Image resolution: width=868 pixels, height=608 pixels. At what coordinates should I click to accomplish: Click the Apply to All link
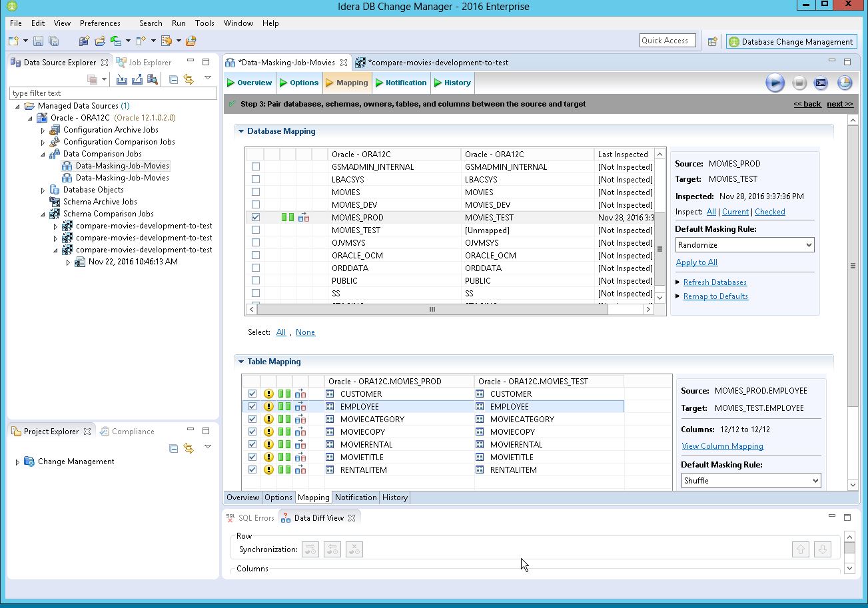[697, 262]
